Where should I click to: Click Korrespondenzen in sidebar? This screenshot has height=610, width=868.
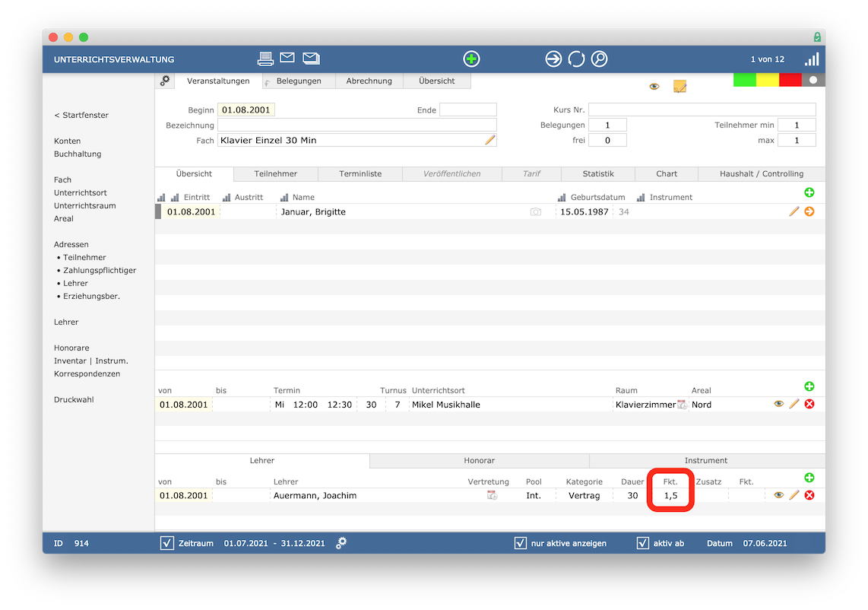(87, 374)
